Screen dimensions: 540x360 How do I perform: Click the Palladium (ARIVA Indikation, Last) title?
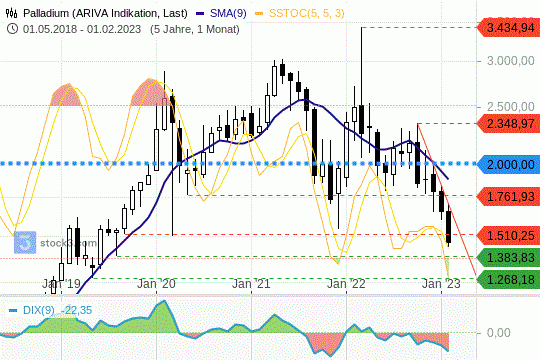point(105,13)
